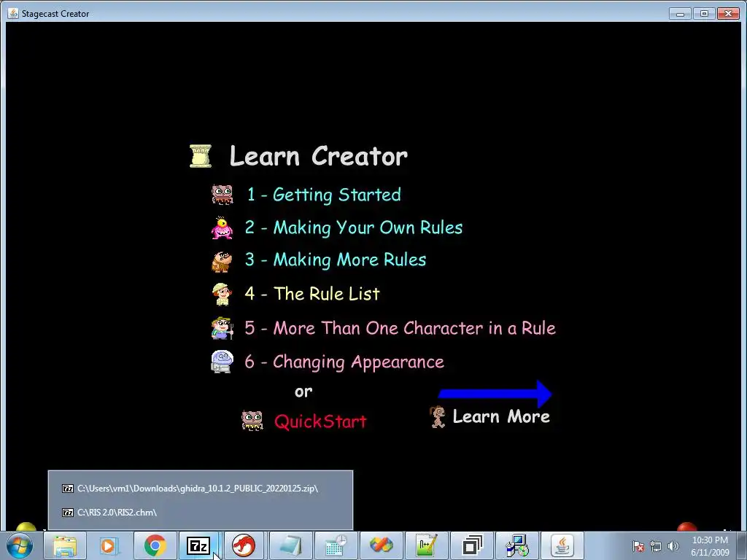
Task: Click the blue robot icon for Changing Appearance
Action: tap(222, 362)
